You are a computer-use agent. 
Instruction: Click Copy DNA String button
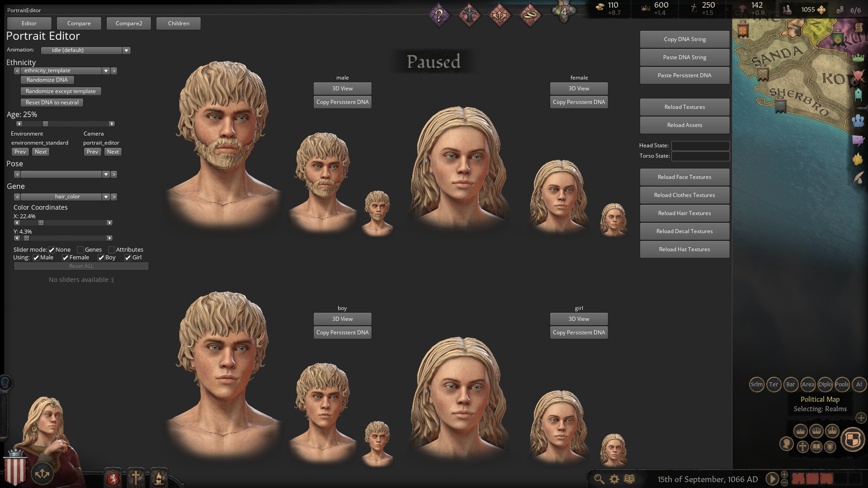(684, 39)
